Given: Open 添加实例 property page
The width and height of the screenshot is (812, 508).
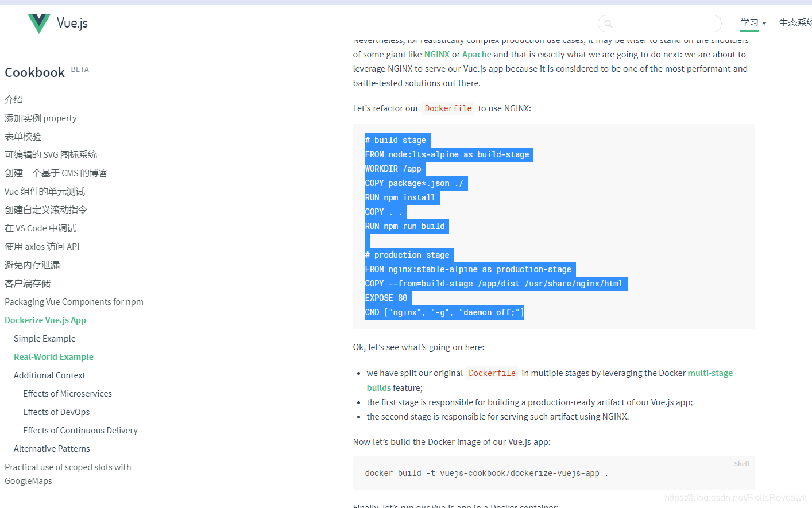Looking at the screenshot, I should click(41, 118).
